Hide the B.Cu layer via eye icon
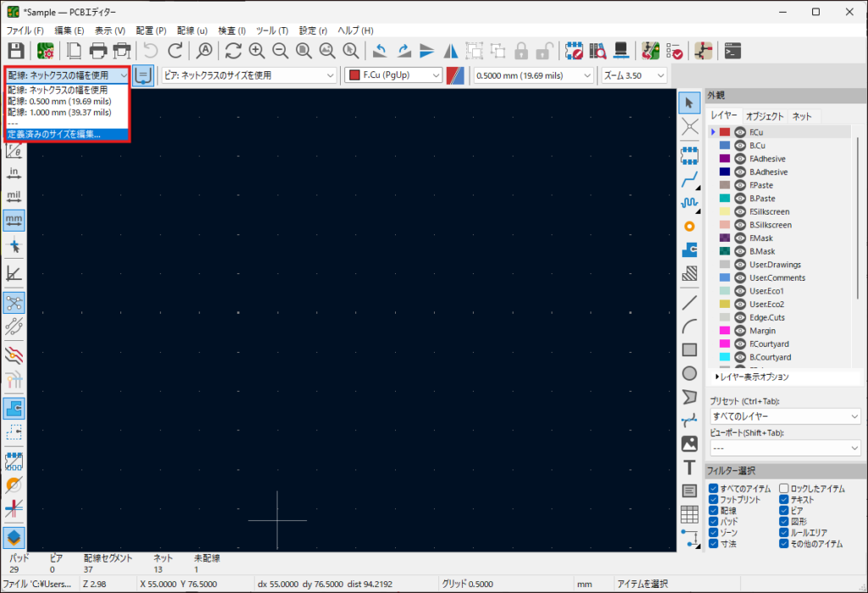The height and width of the screenshot is (593, 868). [x=740, y=146]
